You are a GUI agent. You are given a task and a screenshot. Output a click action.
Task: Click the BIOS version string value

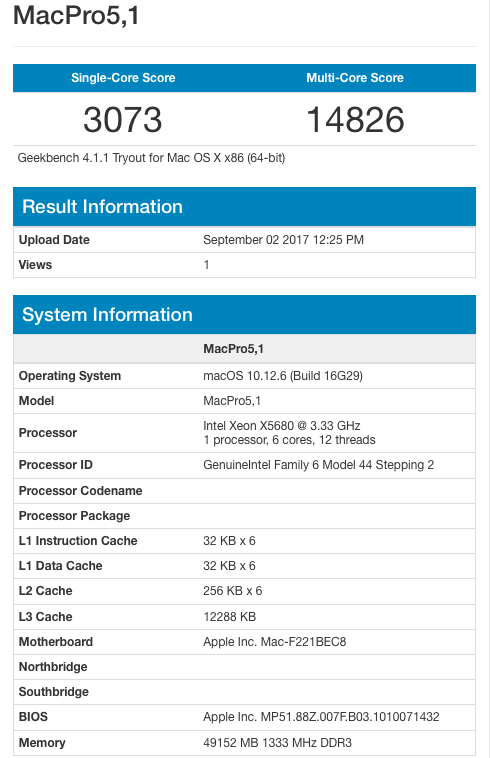[321, 717]
